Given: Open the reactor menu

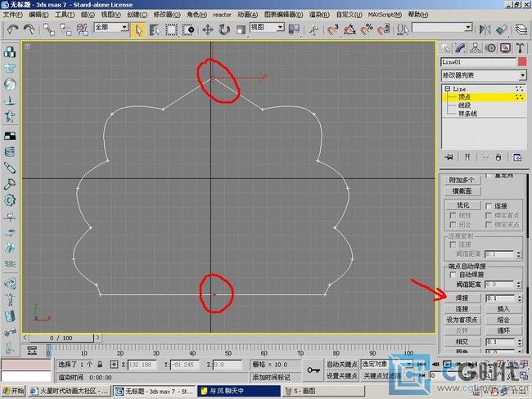Looking at the screenshot, I should click(223, 15).
